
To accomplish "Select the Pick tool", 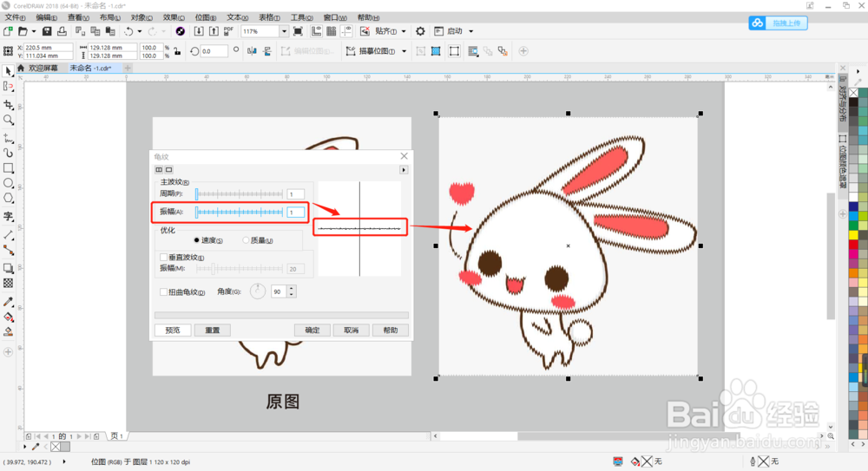I will click(9, 71).
